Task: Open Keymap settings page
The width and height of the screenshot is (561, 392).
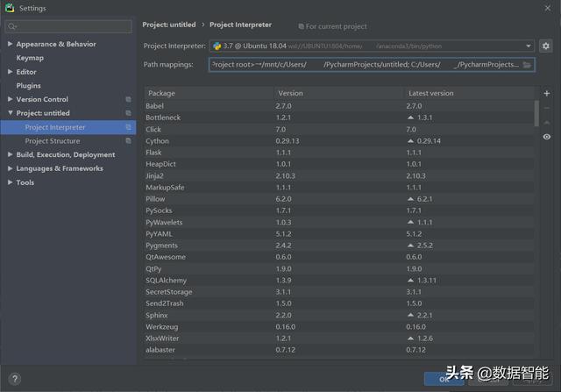Action: (x=30, y=58)
